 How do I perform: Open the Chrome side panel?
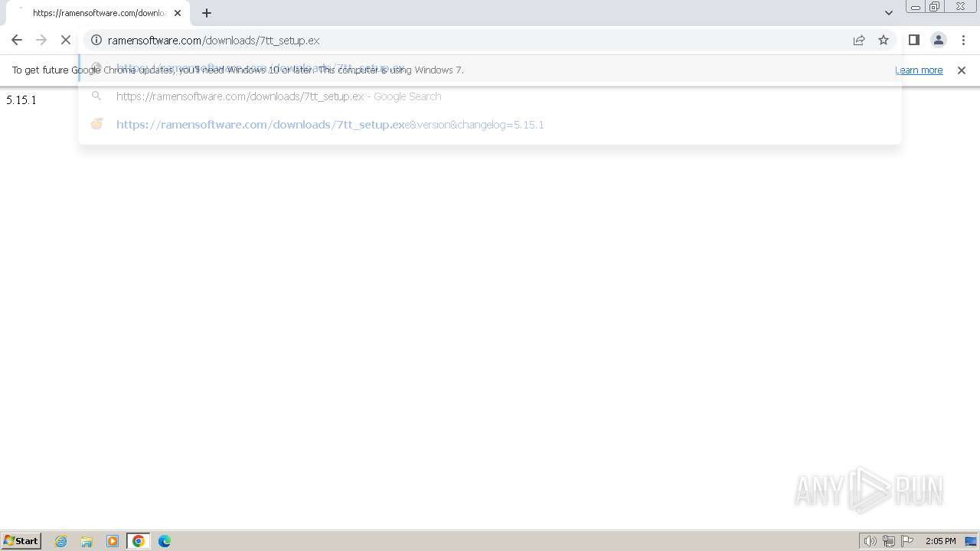[x=913, y=40]
